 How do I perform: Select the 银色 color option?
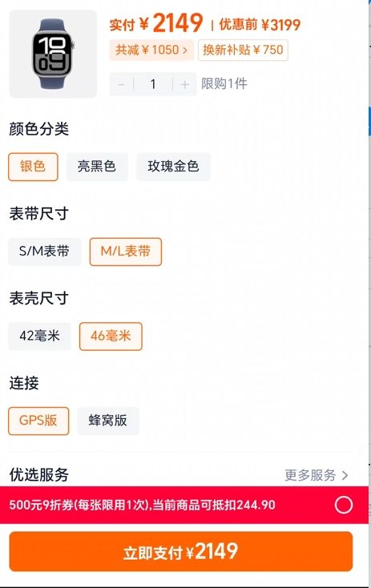tap(33, 167)
